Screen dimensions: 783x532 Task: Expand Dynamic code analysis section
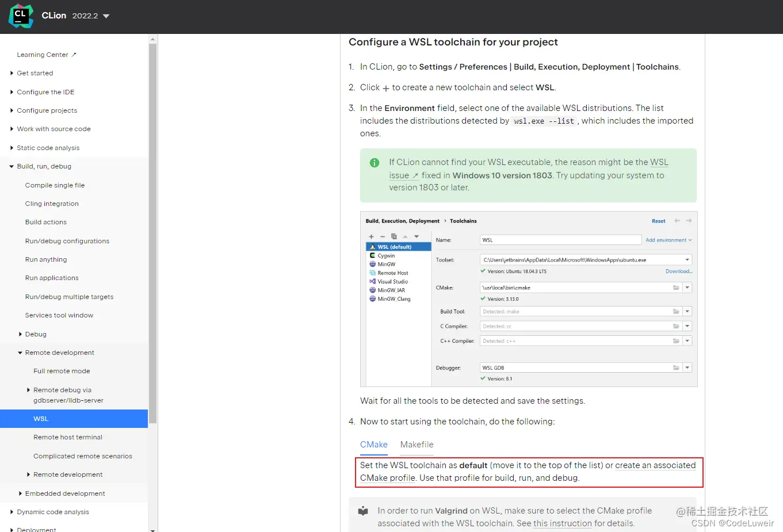(12, 512)
